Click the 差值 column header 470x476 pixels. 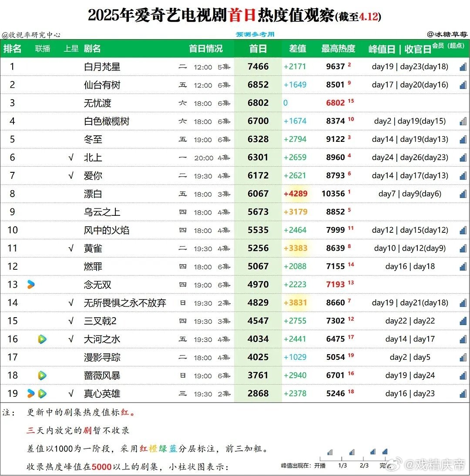[x=298, y=49]
